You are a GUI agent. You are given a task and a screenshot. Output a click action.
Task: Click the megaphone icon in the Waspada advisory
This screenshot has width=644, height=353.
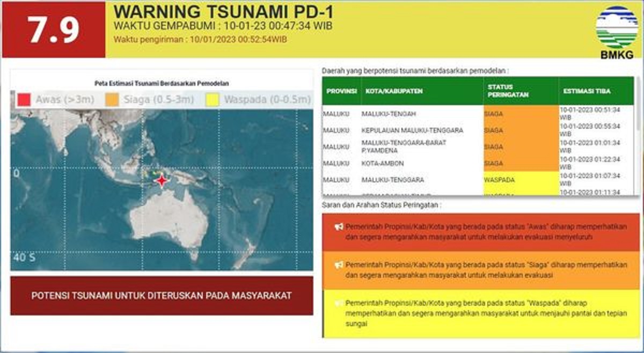tap(339, 302)
